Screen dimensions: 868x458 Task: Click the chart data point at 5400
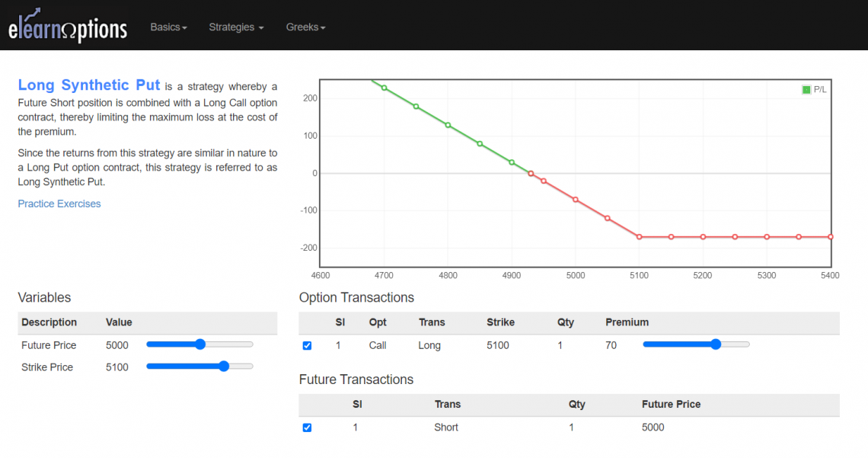pos(830,237)
